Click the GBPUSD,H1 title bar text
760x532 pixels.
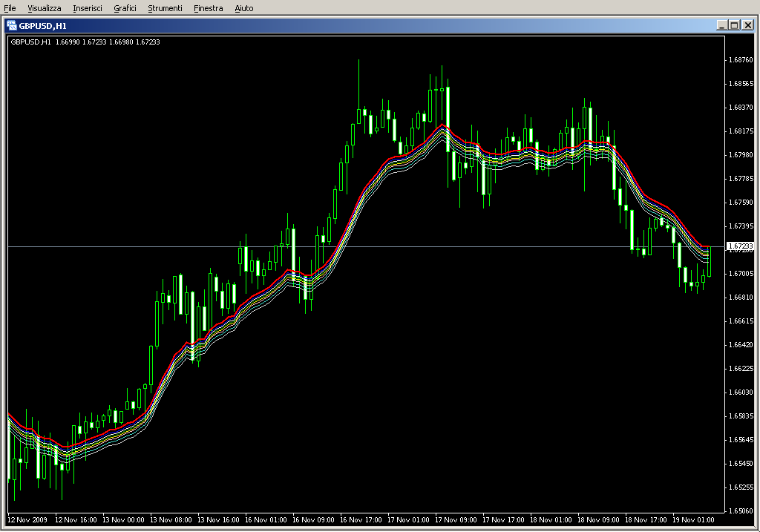[x=42, y=26]
